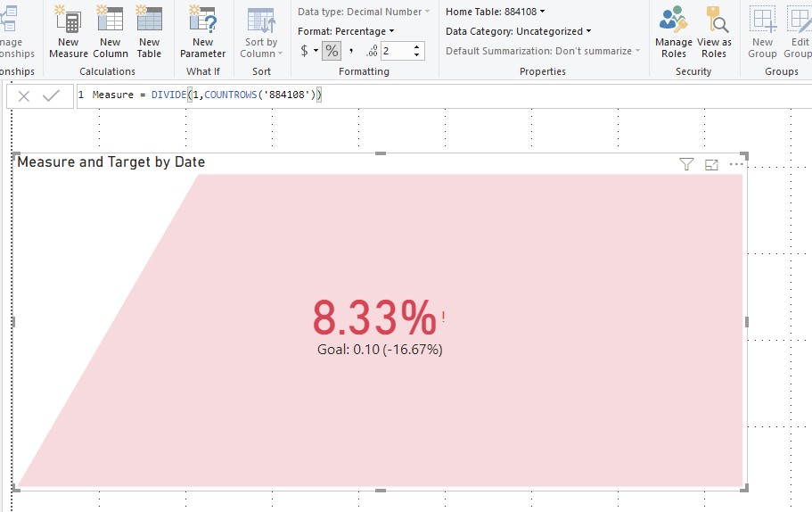The height and width of the screenshot is (512, 812).
Task: Expand the currency symbol dropdown arrow
Action: [x=316, y=51]
